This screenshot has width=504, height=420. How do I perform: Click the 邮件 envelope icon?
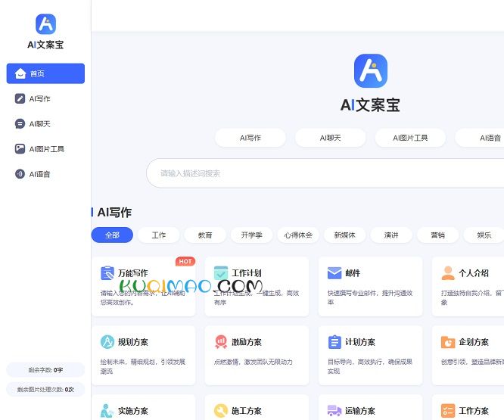pos(334,273)
